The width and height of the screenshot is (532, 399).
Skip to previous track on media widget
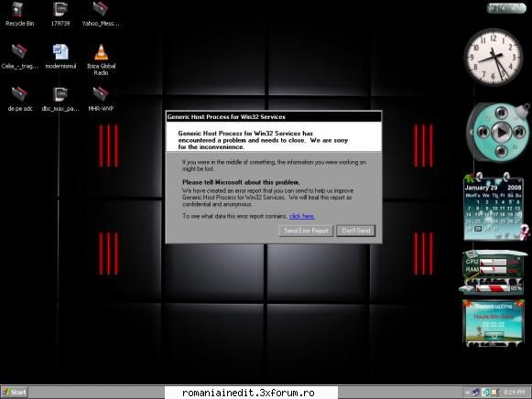pyautogui.click(x=483, y=132)
